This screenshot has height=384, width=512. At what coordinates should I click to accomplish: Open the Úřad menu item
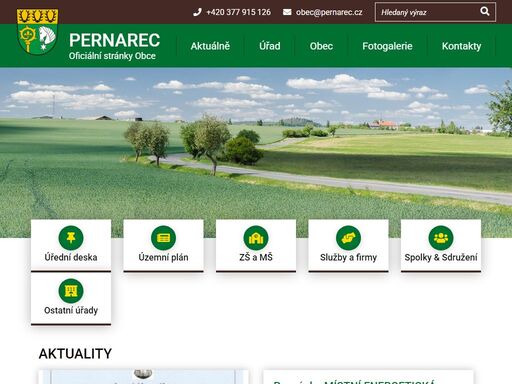(x=270, y=46)
